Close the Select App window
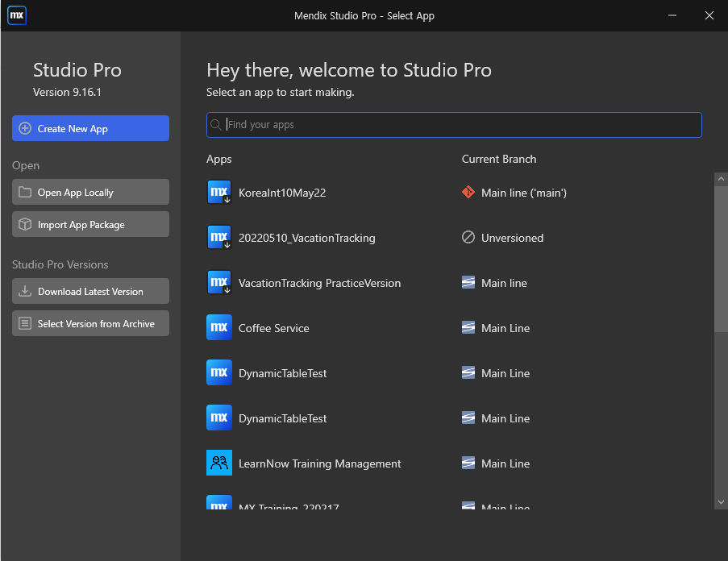Screen dimensions: 728x561 pyautogui.click(x=709, y=15)
